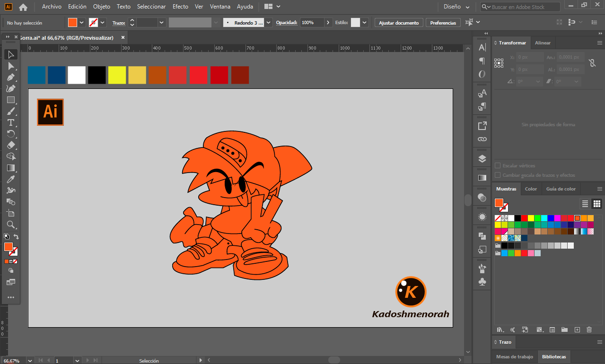This screenshot has height=364, width=605.
Task: Open Diseño workspace switcher dropdown
Action: pos(457,7)
